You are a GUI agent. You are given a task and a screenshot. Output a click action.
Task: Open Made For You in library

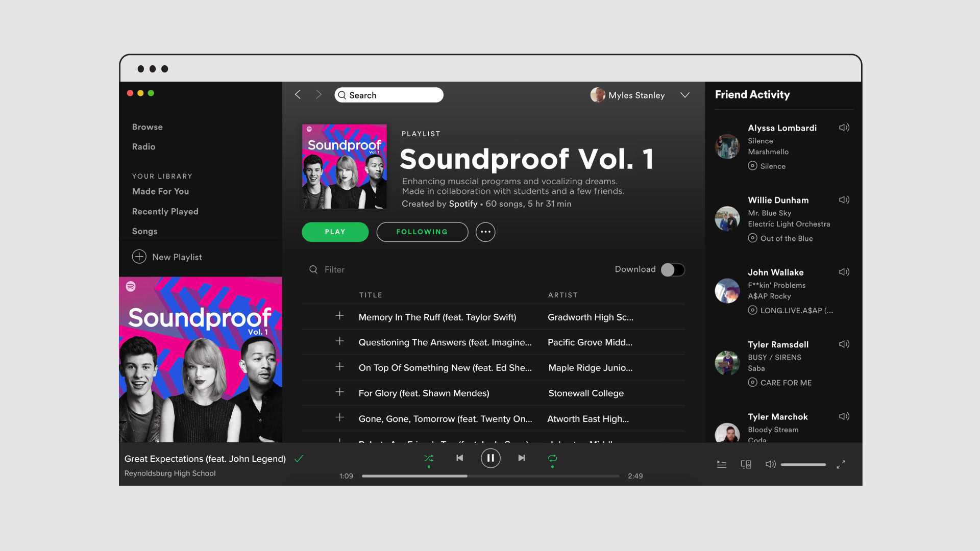pos(160,191)
